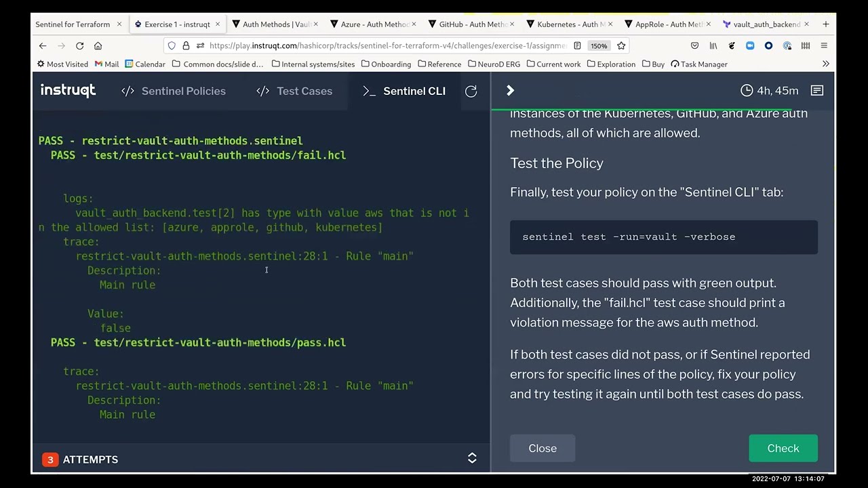
Task: Open the Reference bookmark folder
Action: 439,64
